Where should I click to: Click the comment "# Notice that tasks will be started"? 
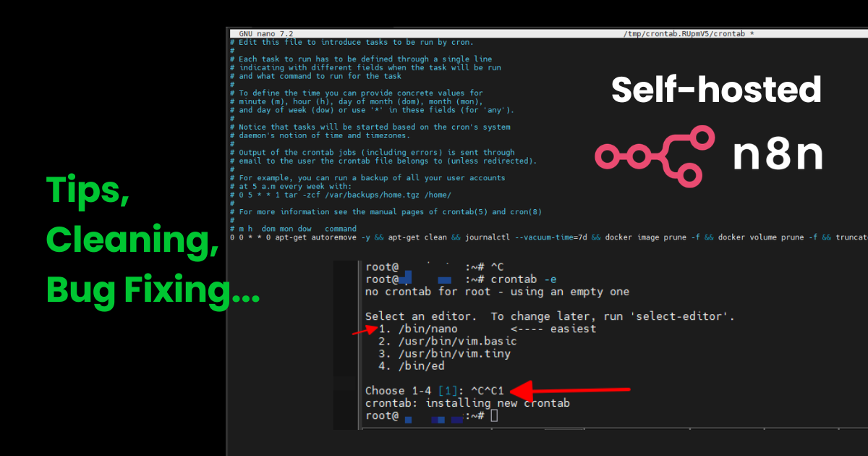point(370,127)
